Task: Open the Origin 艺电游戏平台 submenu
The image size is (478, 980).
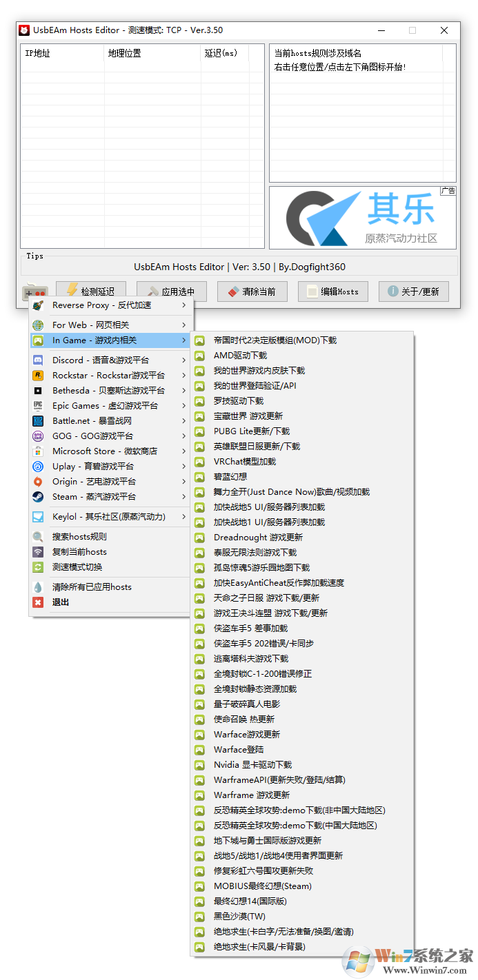Action: point(110,481)
